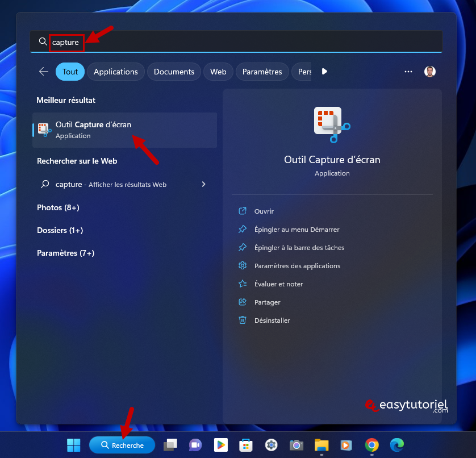Launch the Camera app from the taskbar

297,445
